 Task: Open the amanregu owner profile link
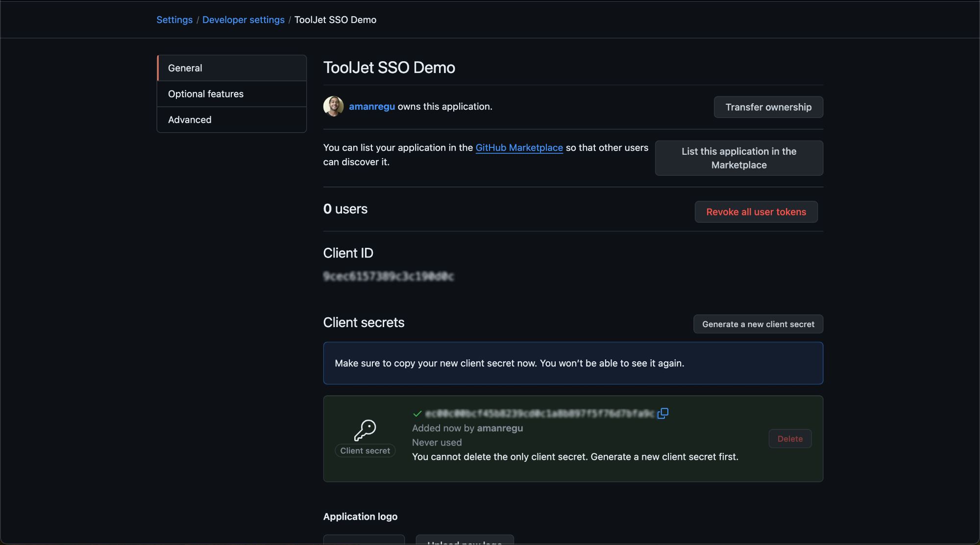372,106
